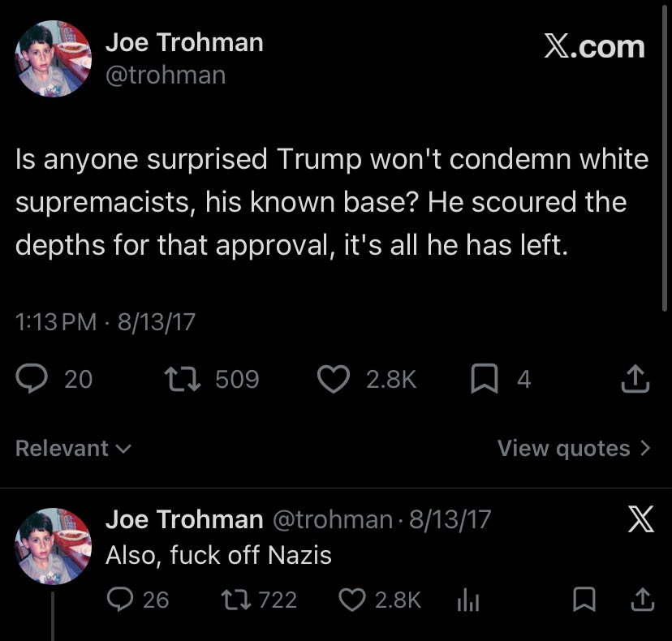Open Joe Trohman's profile picture at top

54,58
